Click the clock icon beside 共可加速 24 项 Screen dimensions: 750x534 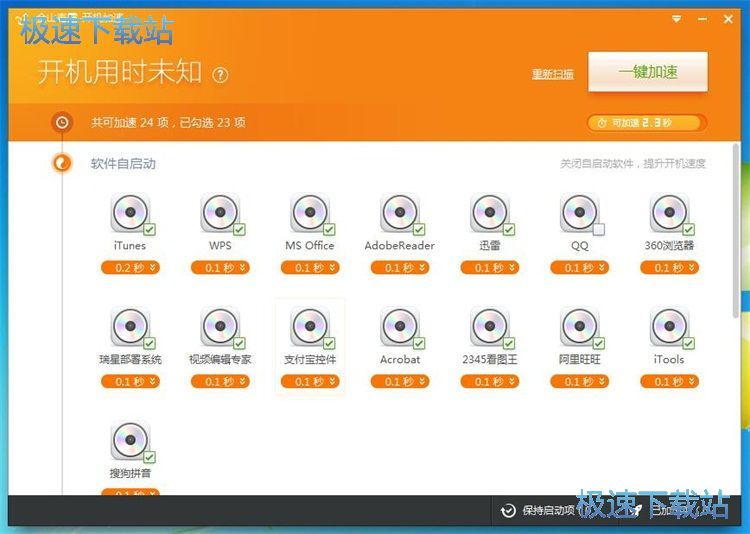click(62, 122)
